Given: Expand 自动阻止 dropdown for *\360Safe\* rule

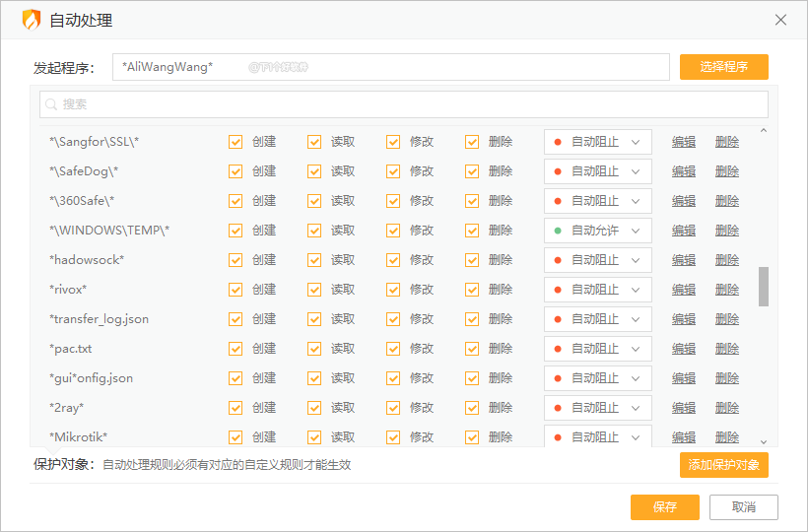Looking at the screenshot, I should (597, 201).
